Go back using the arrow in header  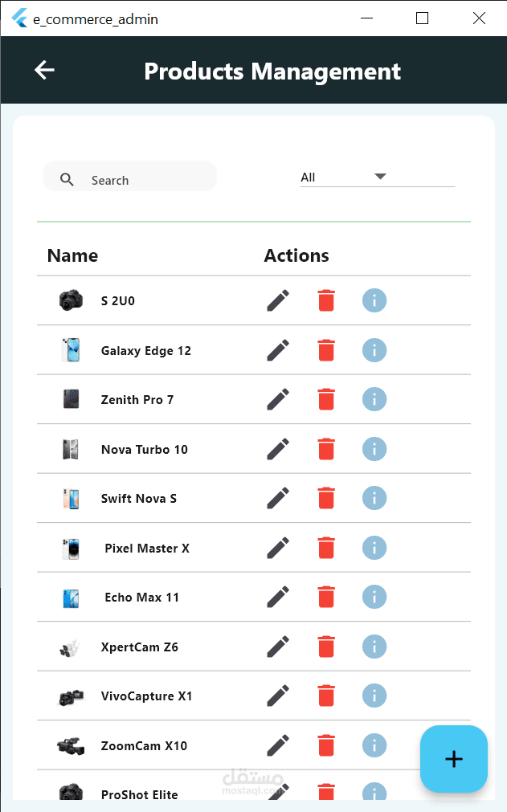point(44,70)
